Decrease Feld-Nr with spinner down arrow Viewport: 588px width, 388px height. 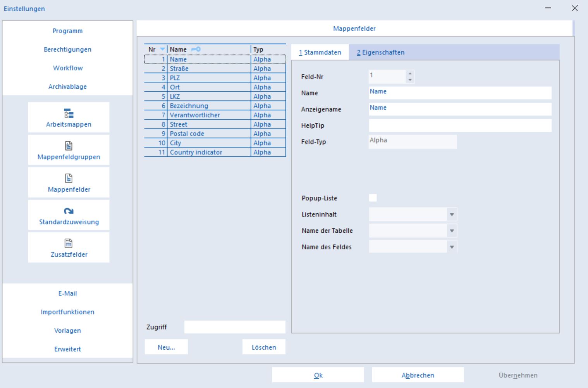[410, 80]
